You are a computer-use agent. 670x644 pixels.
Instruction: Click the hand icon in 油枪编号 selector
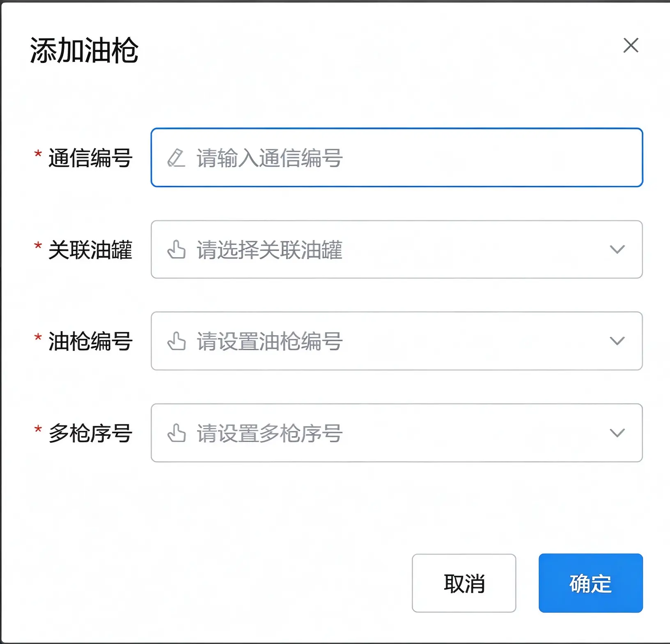click(x=177, y=341)
